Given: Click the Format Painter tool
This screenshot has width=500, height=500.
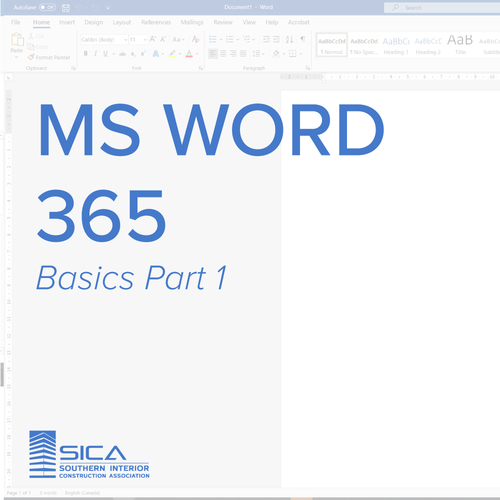Looking at the screenshot, I should [49, 57].
